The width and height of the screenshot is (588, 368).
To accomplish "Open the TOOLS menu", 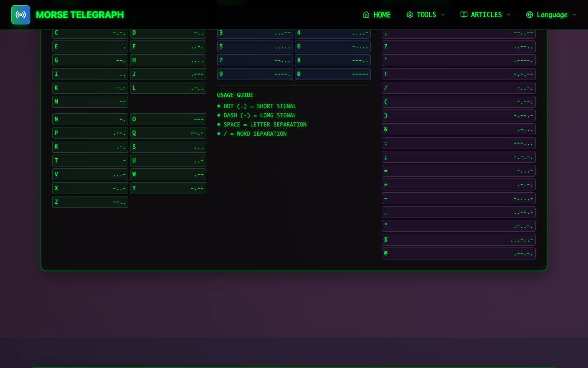I will 426,15.
